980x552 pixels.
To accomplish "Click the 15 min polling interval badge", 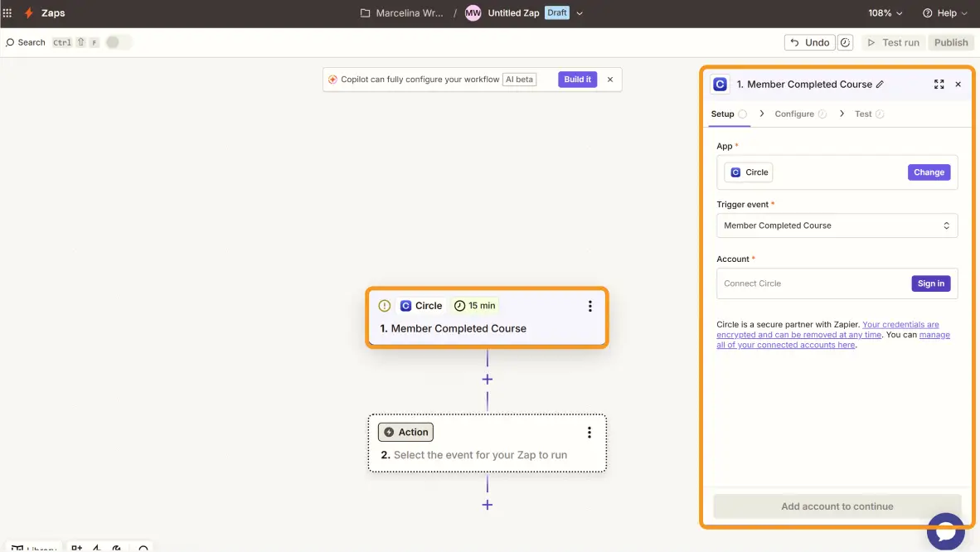I will tap(475, 306).
